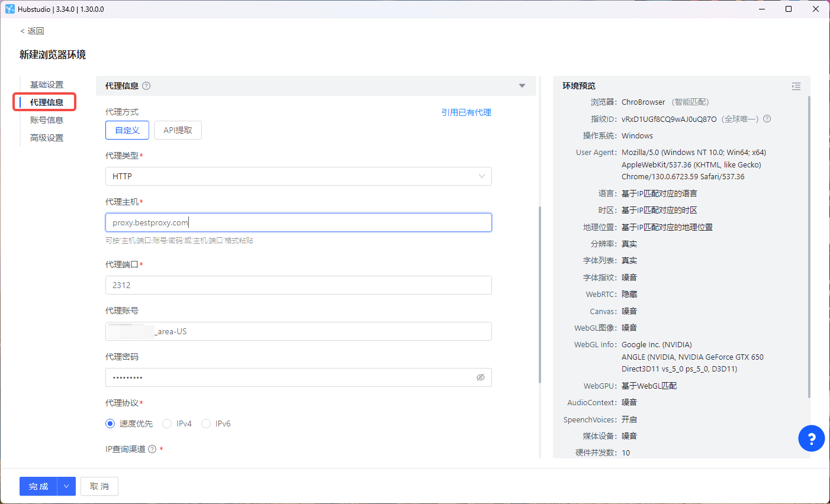The image size is (830, 504).
Task: Select IPv6 proxy protocol option
Action: pos(216,424)
